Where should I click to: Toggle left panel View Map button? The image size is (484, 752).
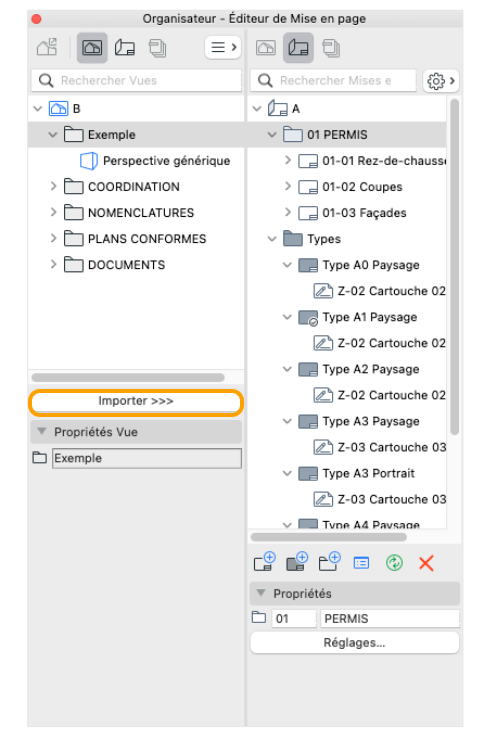[x=92, y=47]
